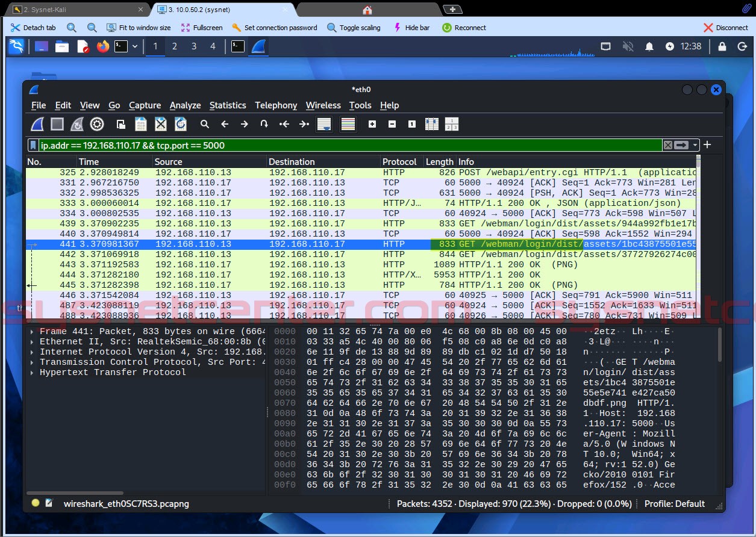Click the display filter bookmark icon
Image resolution: width=756 pixels, height=537 pixels.
click(x=34, y=145)
